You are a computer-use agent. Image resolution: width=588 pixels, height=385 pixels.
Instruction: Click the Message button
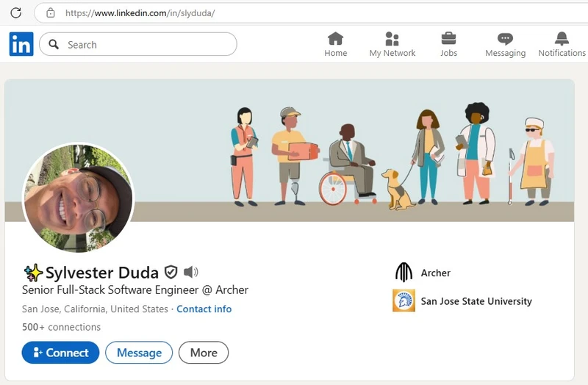(139, 353)
